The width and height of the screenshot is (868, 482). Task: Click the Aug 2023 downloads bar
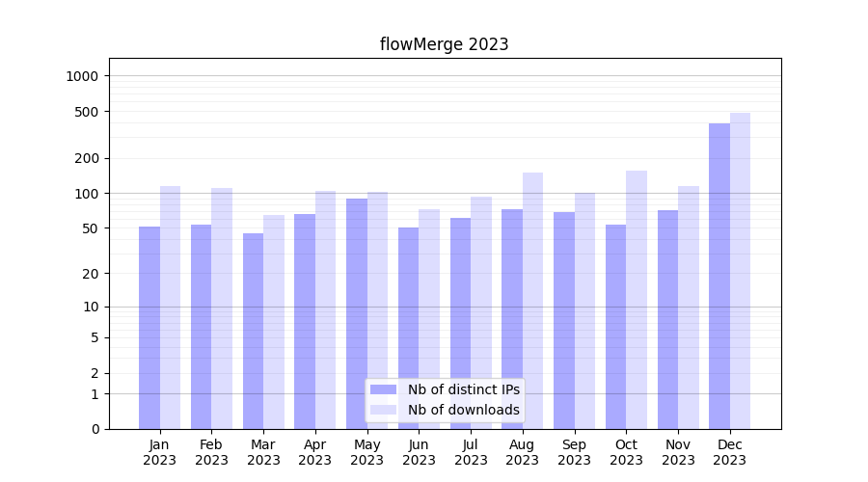click(x=532, y=301)
